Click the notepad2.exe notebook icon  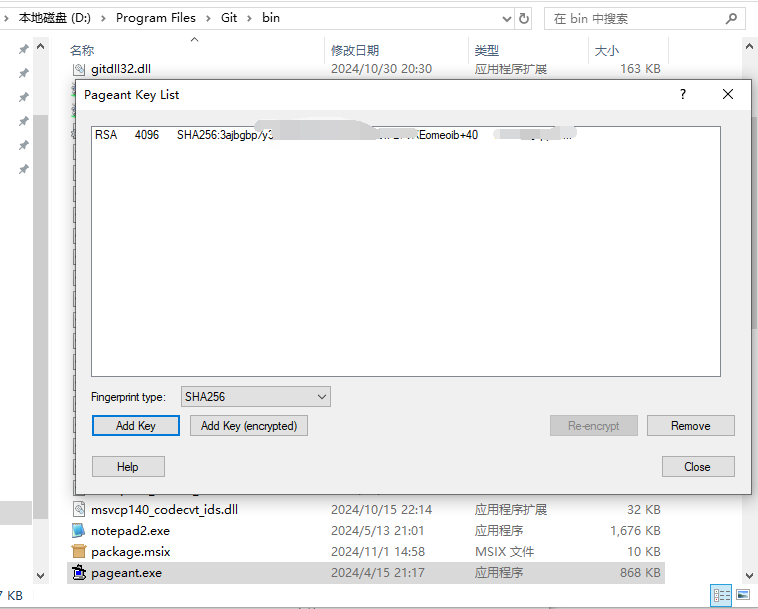(x=78, y=531)
